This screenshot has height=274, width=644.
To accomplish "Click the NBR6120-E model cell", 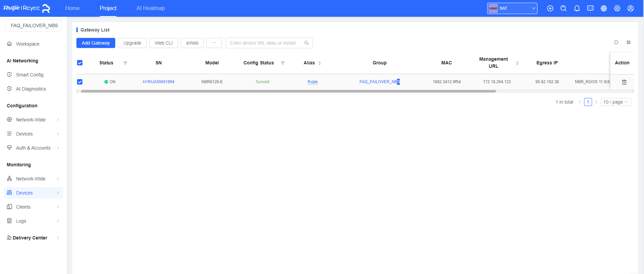I will [x=212, y=82].
